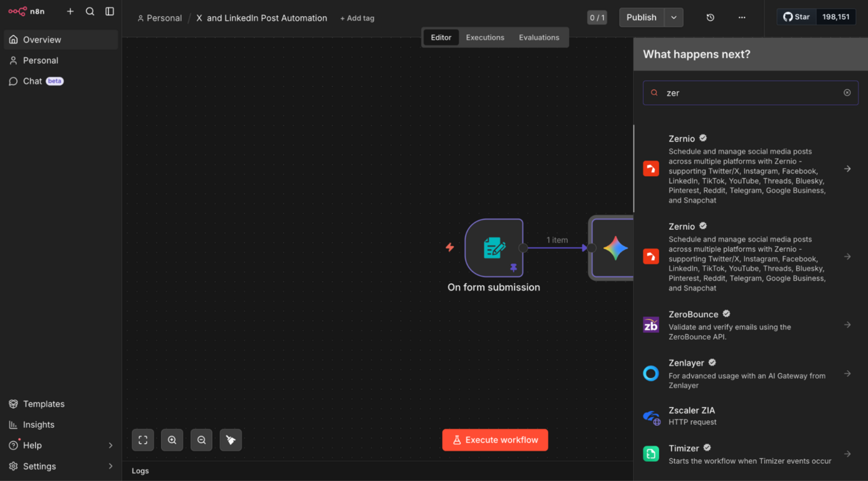Screen dimensions: 868x481
Task: Open the Publish dropdown arrow
Action: (674, 17)
